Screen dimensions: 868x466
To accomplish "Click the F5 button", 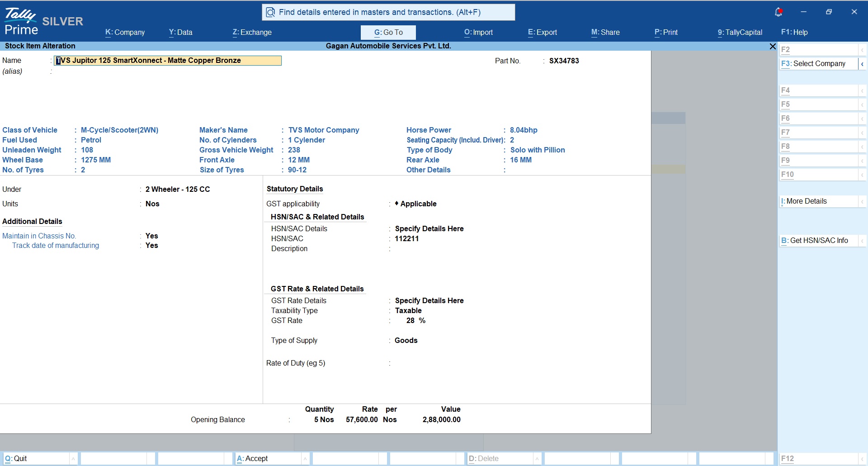I will [818, 105].
